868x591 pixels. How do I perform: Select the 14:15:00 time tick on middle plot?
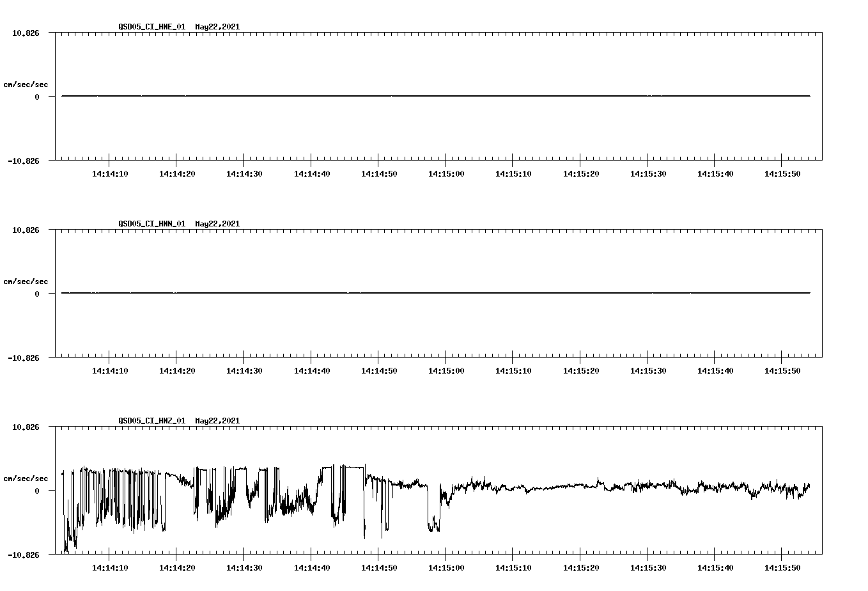447,369
